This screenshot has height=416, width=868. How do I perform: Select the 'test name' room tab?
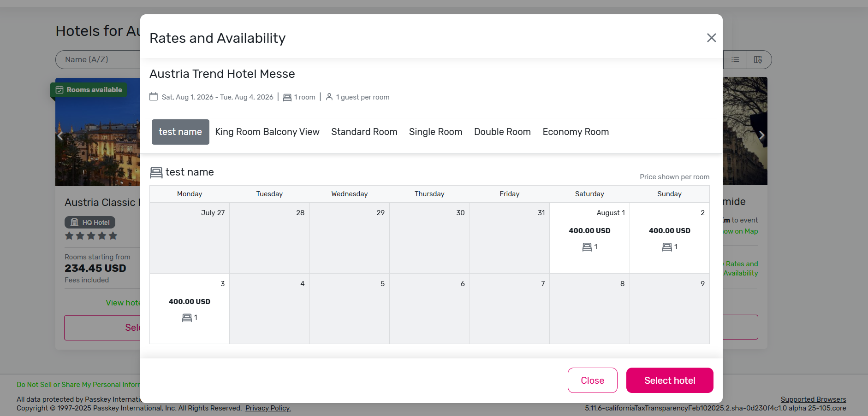click(180, 132)
